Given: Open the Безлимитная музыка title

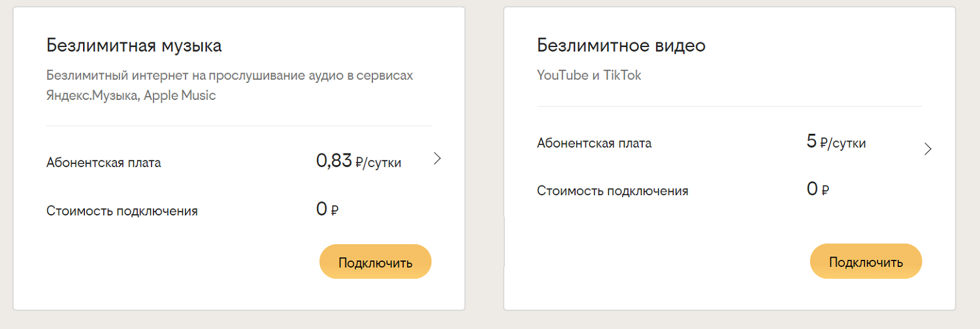Looking at the screenshot, I should pyautogui.click(x=134, y=46).
